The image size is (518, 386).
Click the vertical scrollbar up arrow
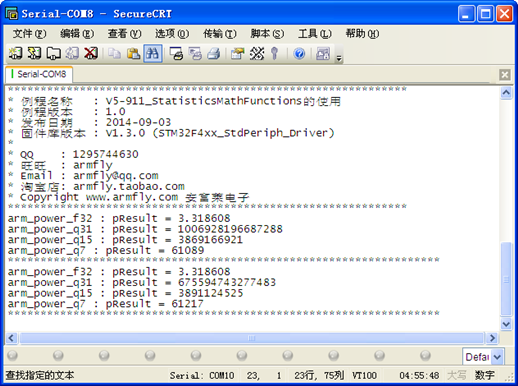506,92
